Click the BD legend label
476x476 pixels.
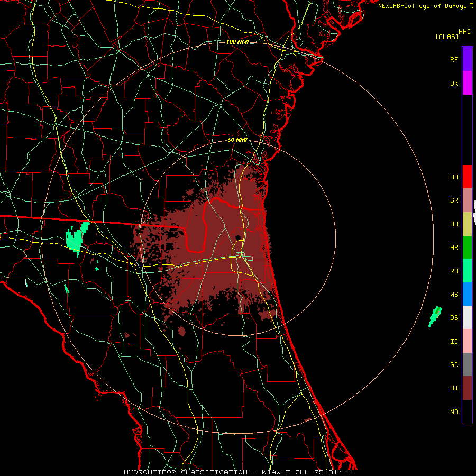click(454, 224)
